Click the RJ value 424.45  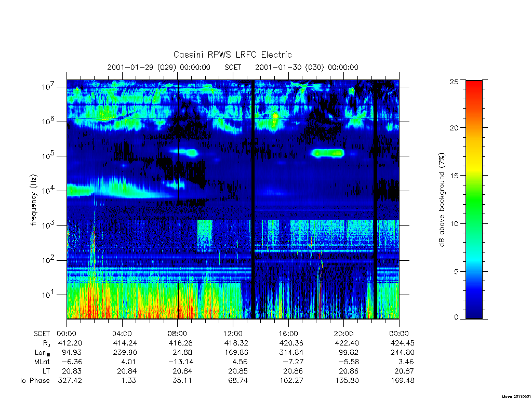point(403,343)
